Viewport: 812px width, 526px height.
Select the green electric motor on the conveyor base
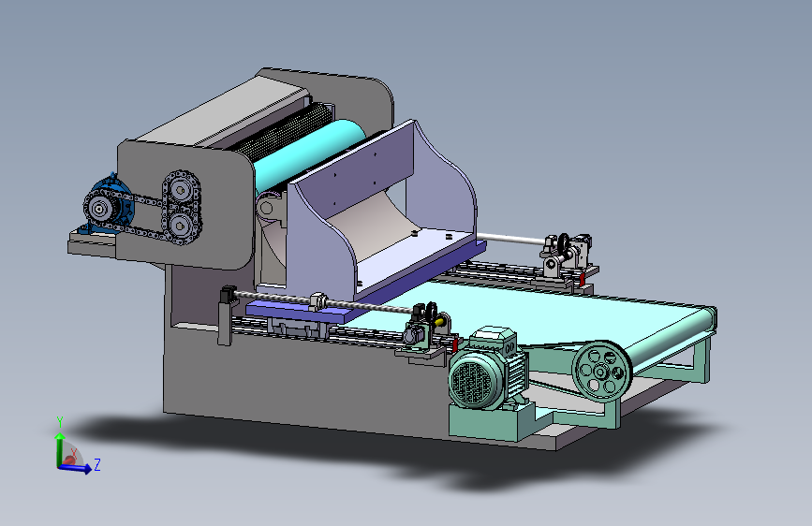[x=488, y=368]
